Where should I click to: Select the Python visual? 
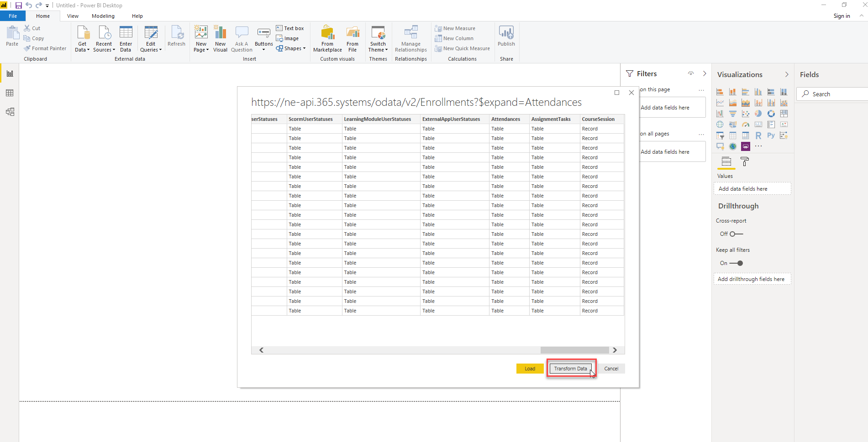click(771, 135)
